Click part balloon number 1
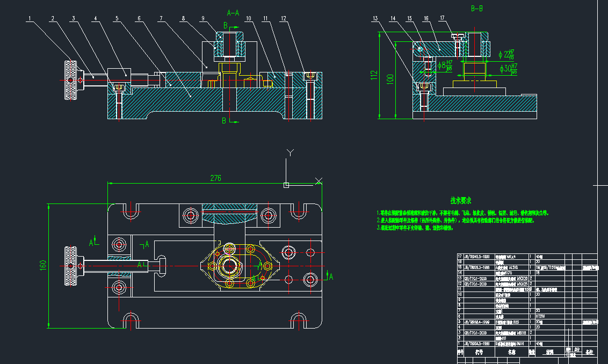Viewport: 608px width, 364px height. [x=30, y=18]
